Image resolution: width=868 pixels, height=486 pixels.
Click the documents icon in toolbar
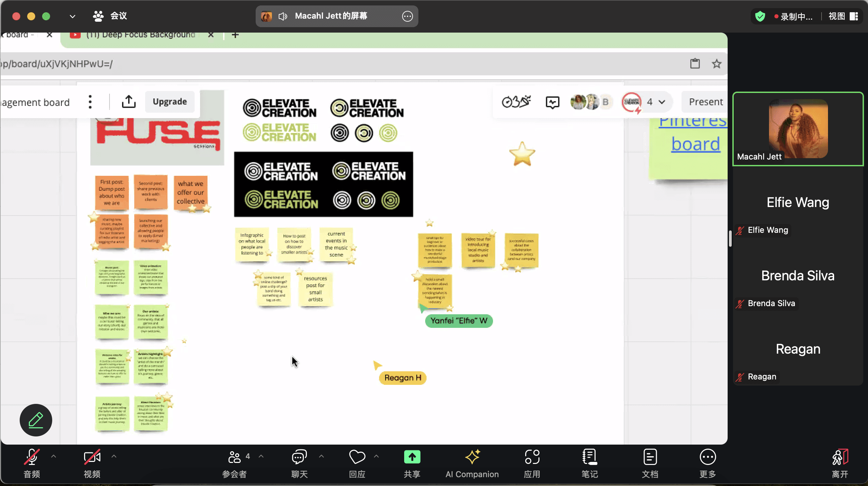[x=650, y=457]
